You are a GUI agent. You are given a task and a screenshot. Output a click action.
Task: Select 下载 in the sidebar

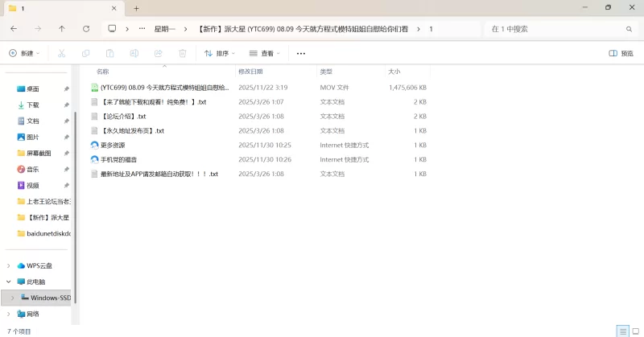(33, 105)
